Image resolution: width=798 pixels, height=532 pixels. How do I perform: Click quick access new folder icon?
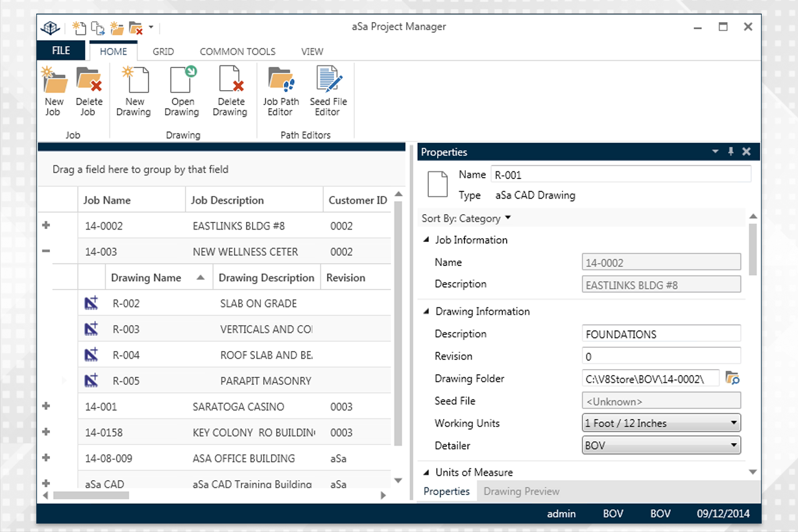point(117,28)
